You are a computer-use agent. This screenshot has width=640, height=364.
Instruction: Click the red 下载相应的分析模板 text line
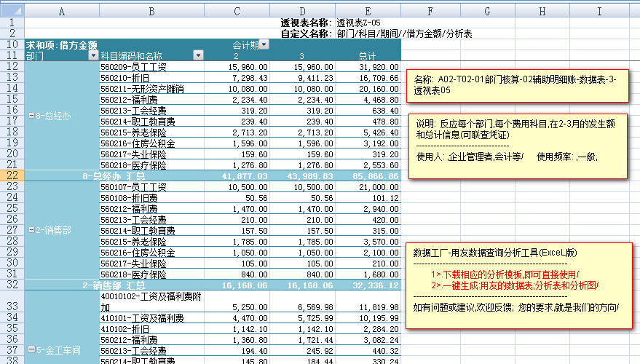coord(505,274)
